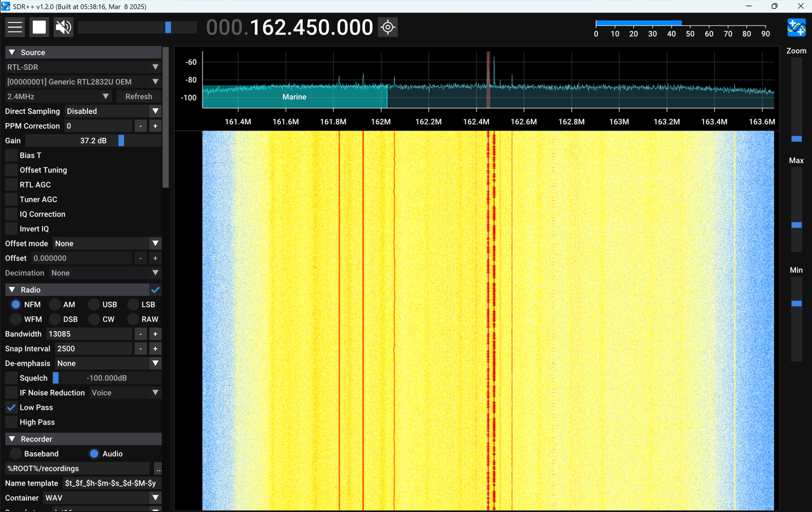Decrease Bandwidth with the minus button
812x512 pixels.
pyautogui.click(x=141, y=334)
